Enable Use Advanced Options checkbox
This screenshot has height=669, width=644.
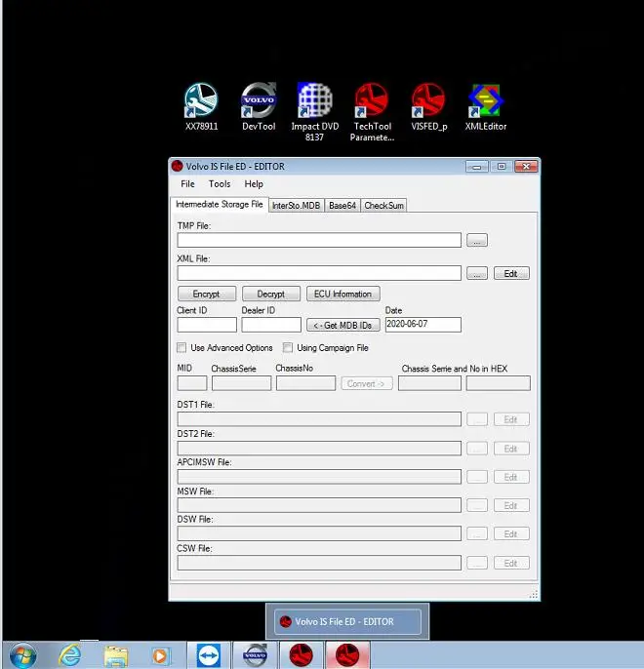(181, 348)
